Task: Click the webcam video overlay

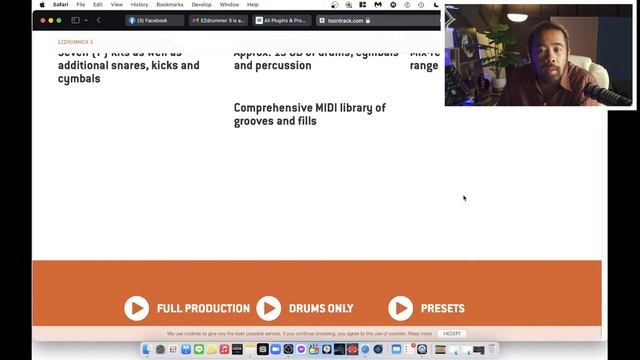Action: click(538, 55)
